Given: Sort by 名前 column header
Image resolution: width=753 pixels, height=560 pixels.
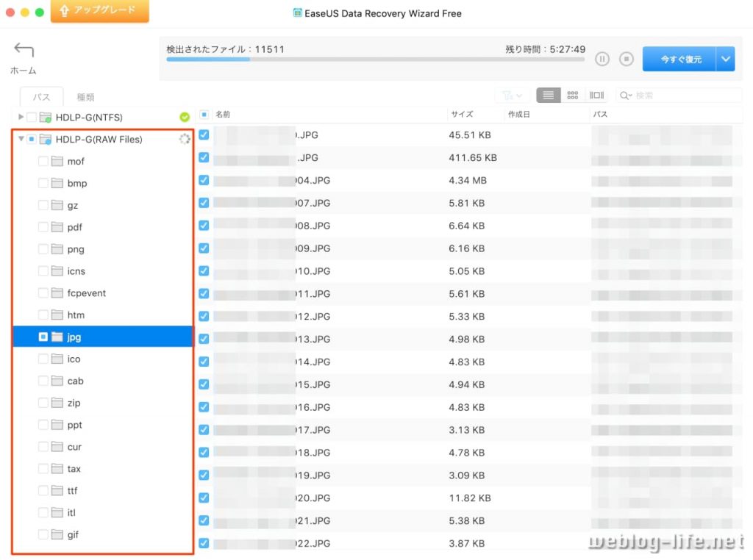Looking at the screenshot, I should point(223,114).
